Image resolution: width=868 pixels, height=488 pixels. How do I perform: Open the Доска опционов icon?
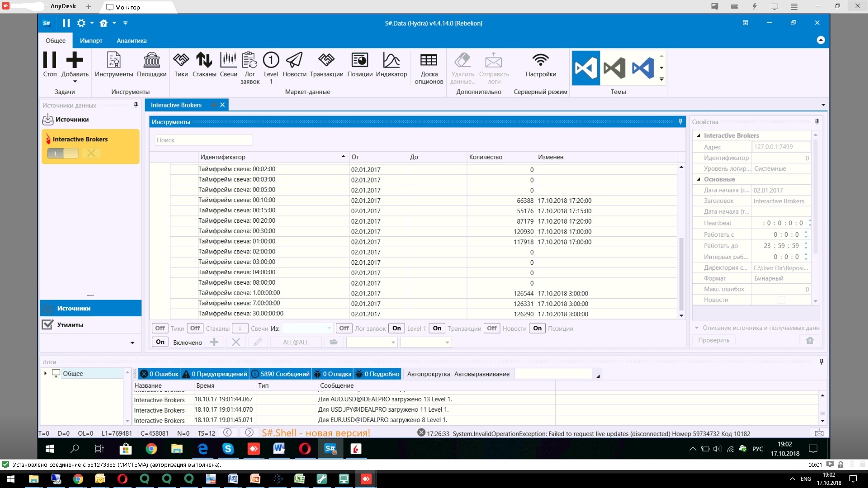(429, 60)
